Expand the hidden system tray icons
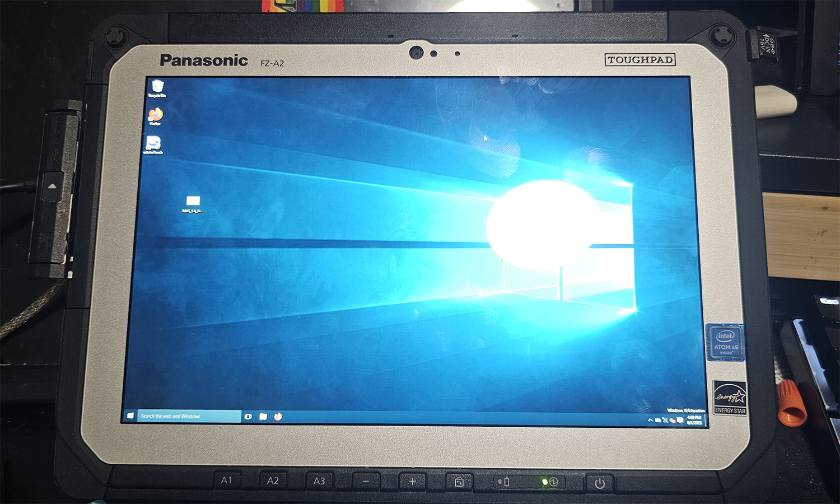 tap(651, 419)
